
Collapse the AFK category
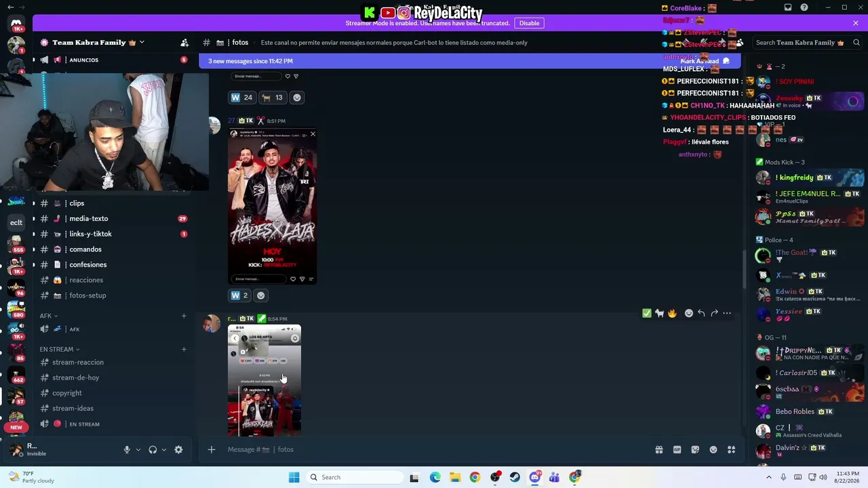point(49,316)
